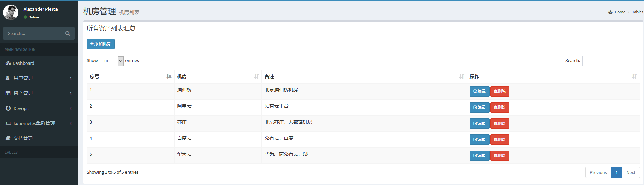Open the Show entries count dropdown
The height and width of the screenshot is (185, 644).
[x=111, y=61]
